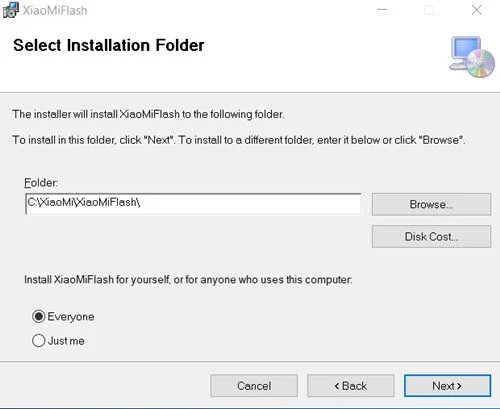Minimize the XiaoMiFlash setup window
The width and height of the screenshot is (500, 409).
point(382,10)
